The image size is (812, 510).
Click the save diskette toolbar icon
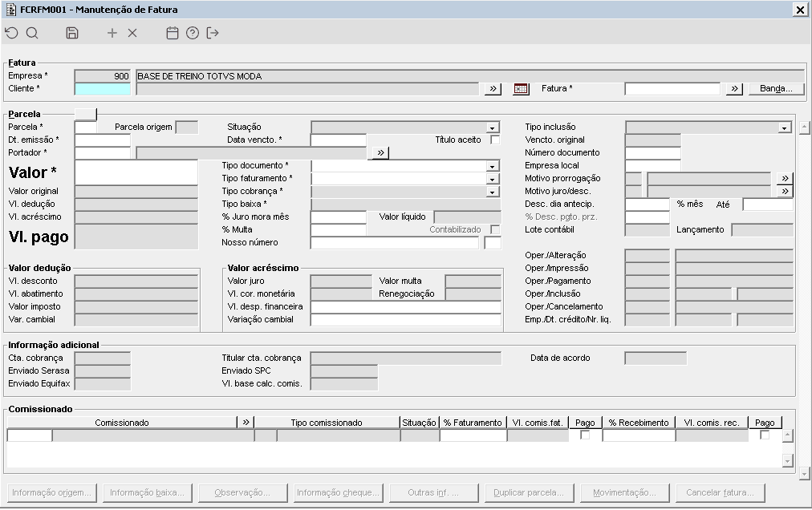[72, 33]
